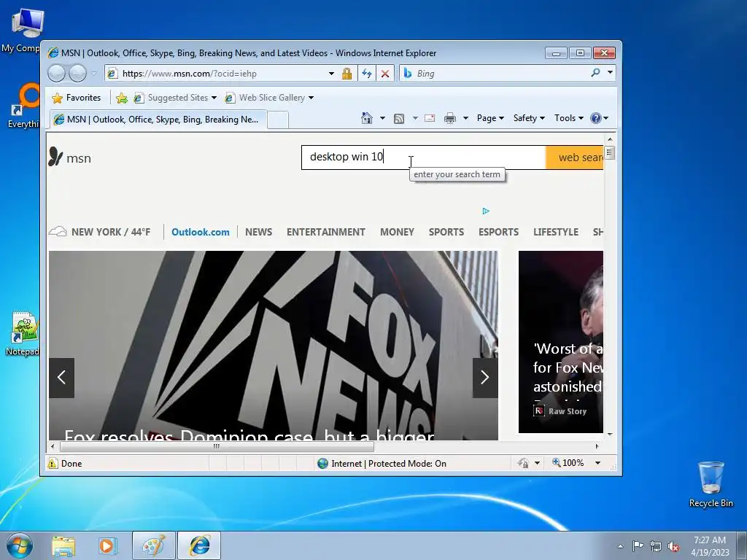Open the New York weather link
Viewport: 747px width, 560px height.
[x=99, y=232]
